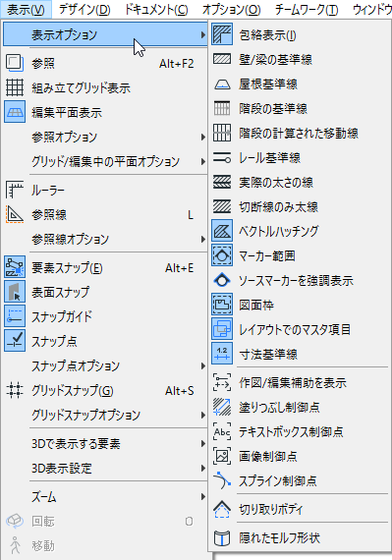Open the チームワーク(T) menu
The image size is (392, 560).
307,9
